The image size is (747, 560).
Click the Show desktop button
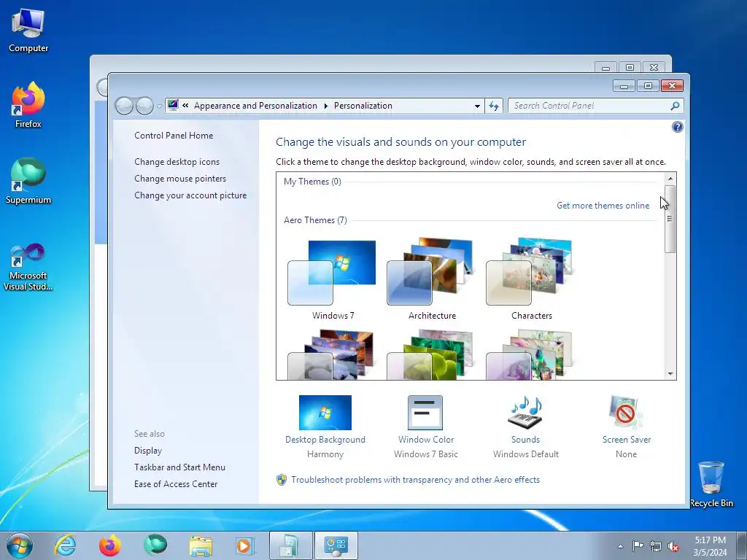tap(742, 545)
